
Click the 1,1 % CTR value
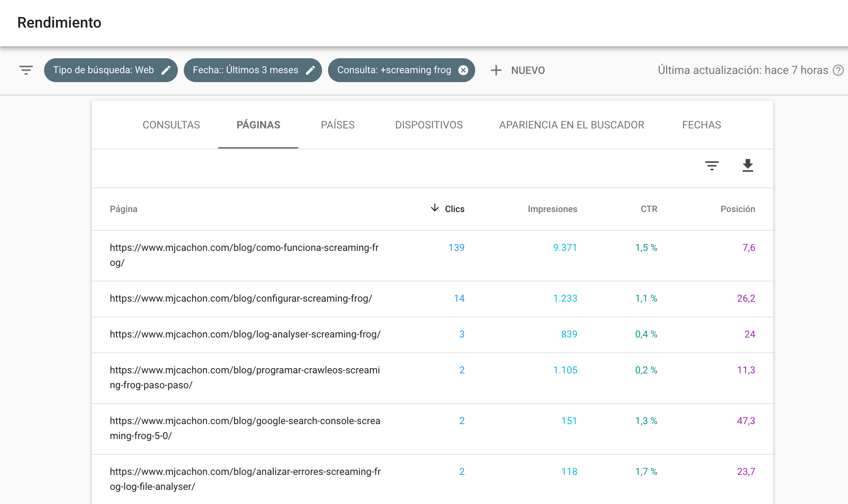click(x=646, y=298)
